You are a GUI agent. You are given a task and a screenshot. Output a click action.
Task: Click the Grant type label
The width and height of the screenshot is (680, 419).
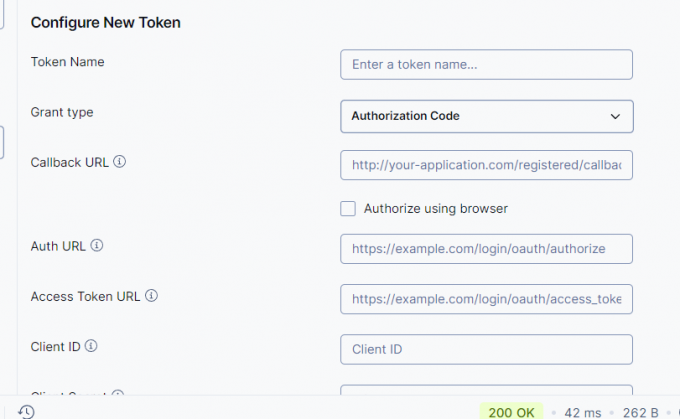[62, 112]
